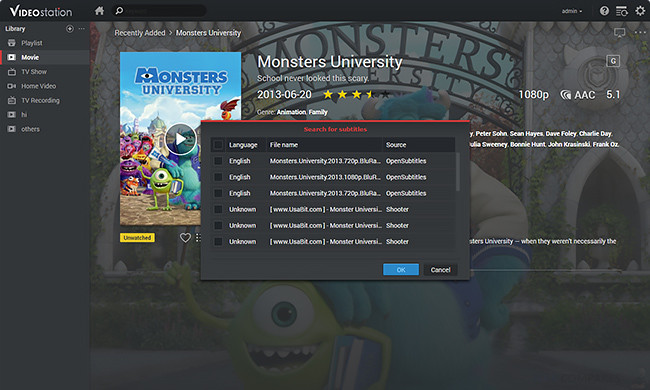Image resolution: width=650 pixels, height=390 pixels.
Task: Open the playlist queue icon in top bar
Action: [622, 11]
